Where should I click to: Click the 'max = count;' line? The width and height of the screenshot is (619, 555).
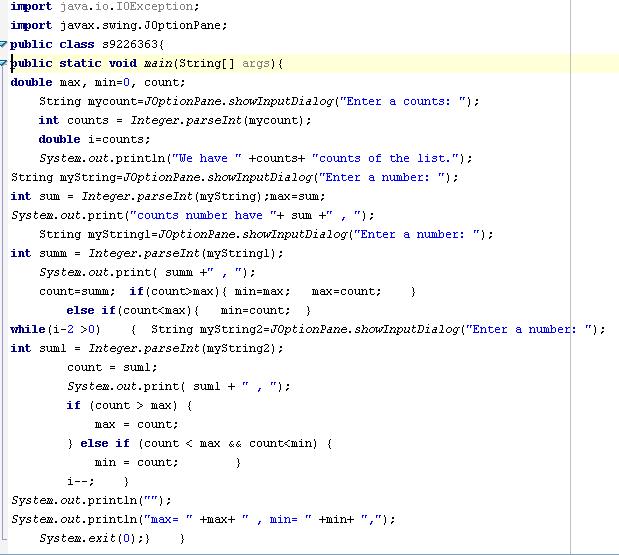coord(137,424)
